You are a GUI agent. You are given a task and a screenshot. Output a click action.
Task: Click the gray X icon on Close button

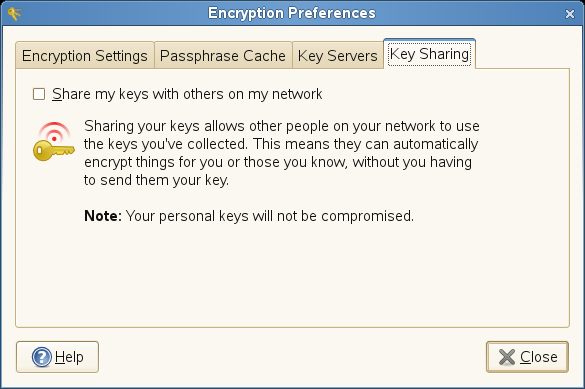tap(507, 357)
